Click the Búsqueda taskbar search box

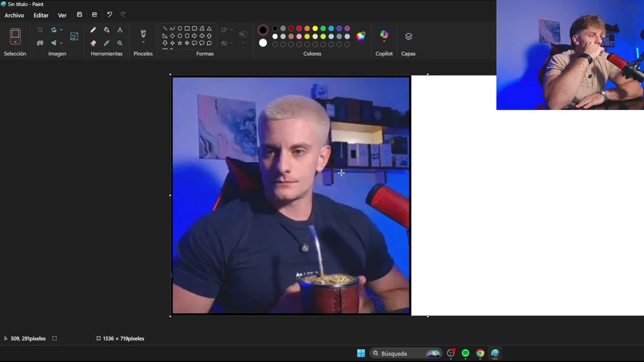point(407,353)
